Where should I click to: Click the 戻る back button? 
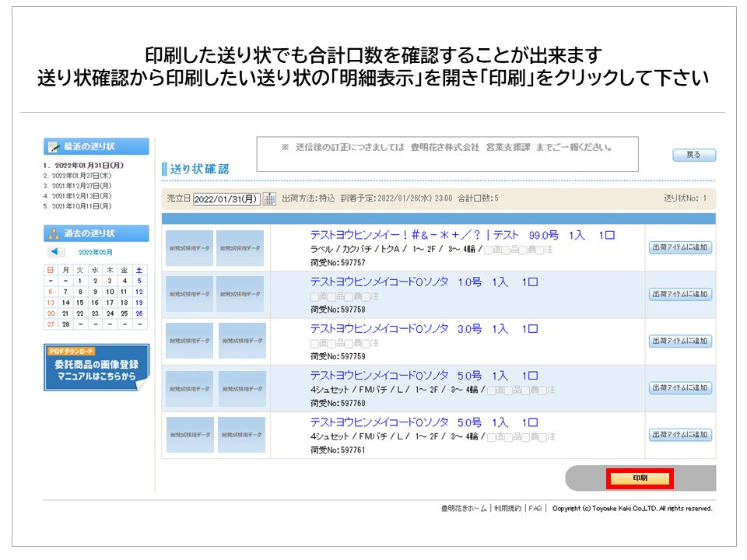tap(693, 155)
